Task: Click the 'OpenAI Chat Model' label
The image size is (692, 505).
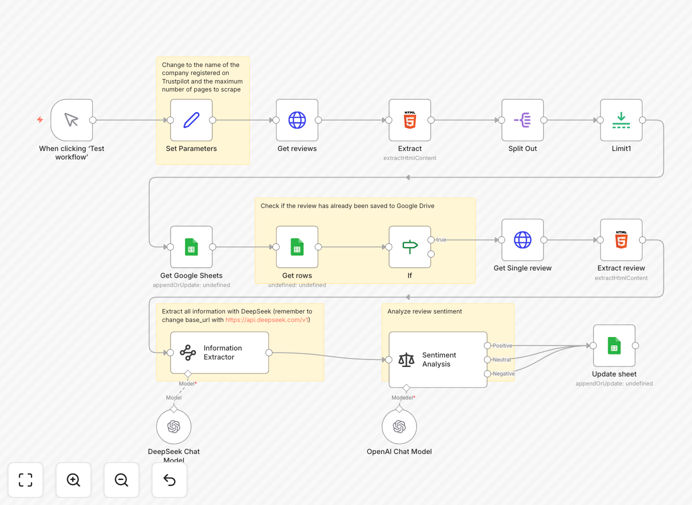Action: 399,452
